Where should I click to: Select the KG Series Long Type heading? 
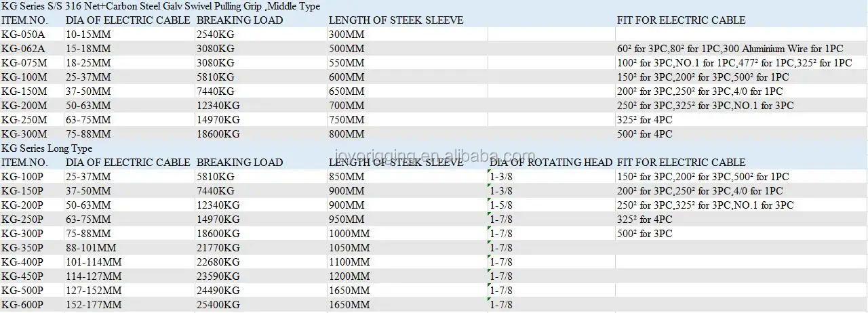click(x=46, y=148)
